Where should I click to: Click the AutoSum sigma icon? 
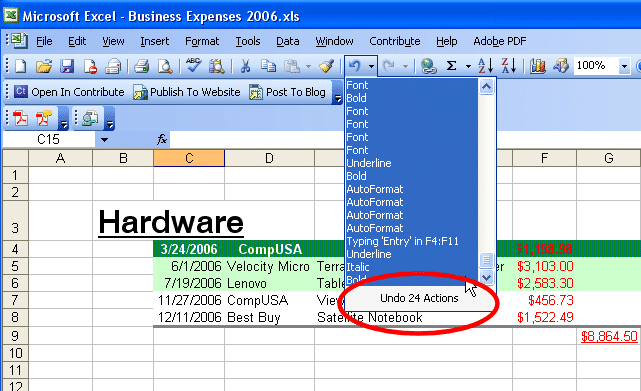coord(451,66)
